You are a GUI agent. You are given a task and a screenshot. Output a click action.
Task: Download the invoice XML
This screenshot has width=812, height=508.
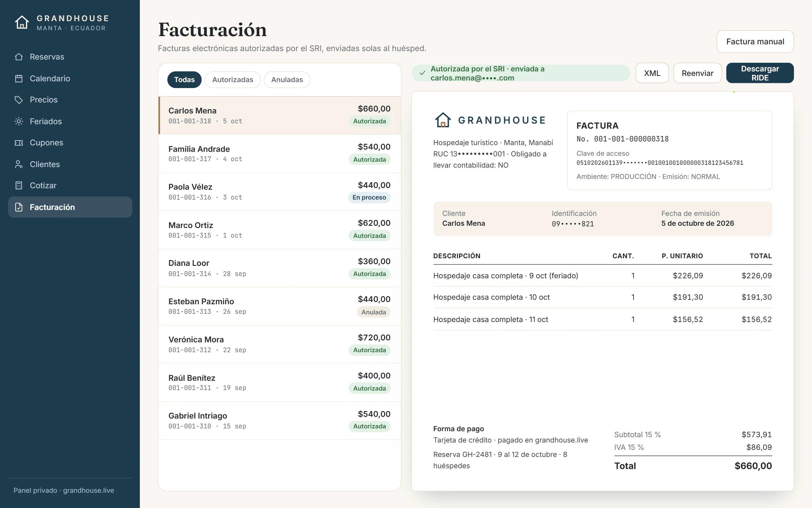652,73
